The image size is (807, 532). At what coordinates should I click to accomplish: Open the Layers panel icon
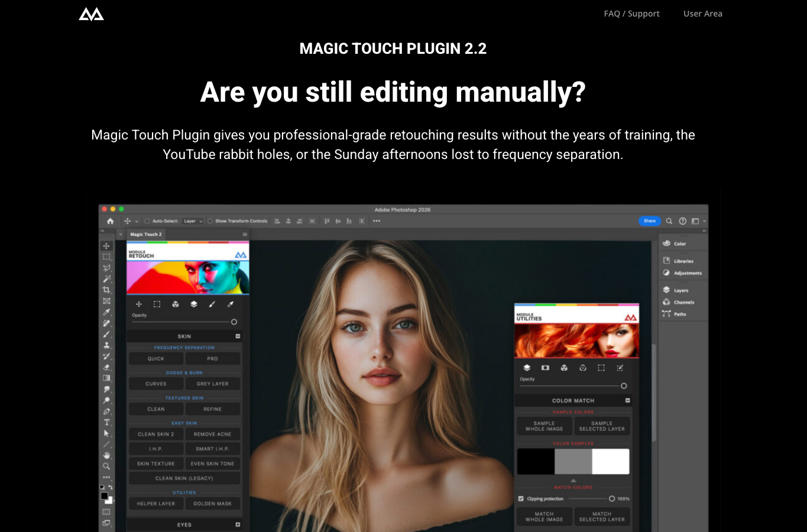(666, 290)
